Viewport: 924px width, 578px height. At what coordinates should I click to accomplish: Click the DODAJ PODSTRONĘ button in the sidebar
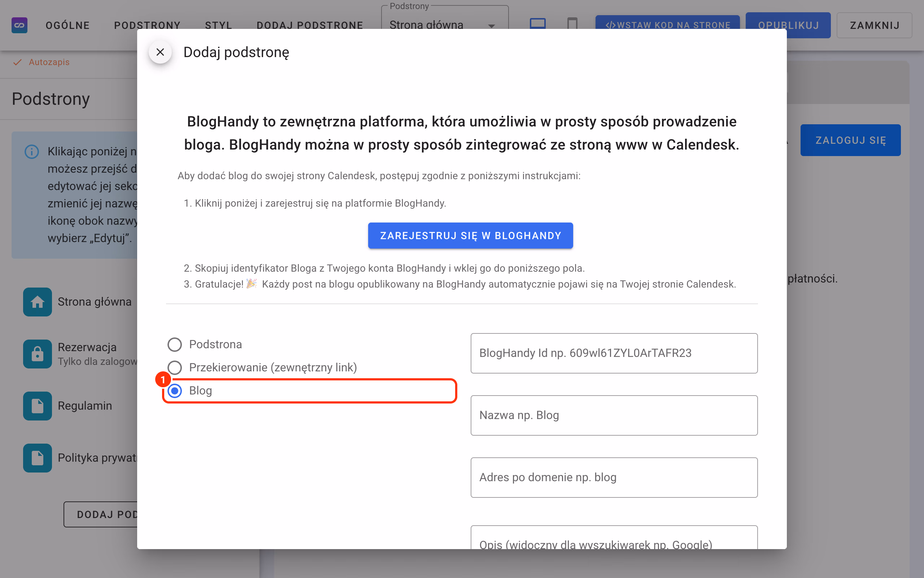point(101,514)
